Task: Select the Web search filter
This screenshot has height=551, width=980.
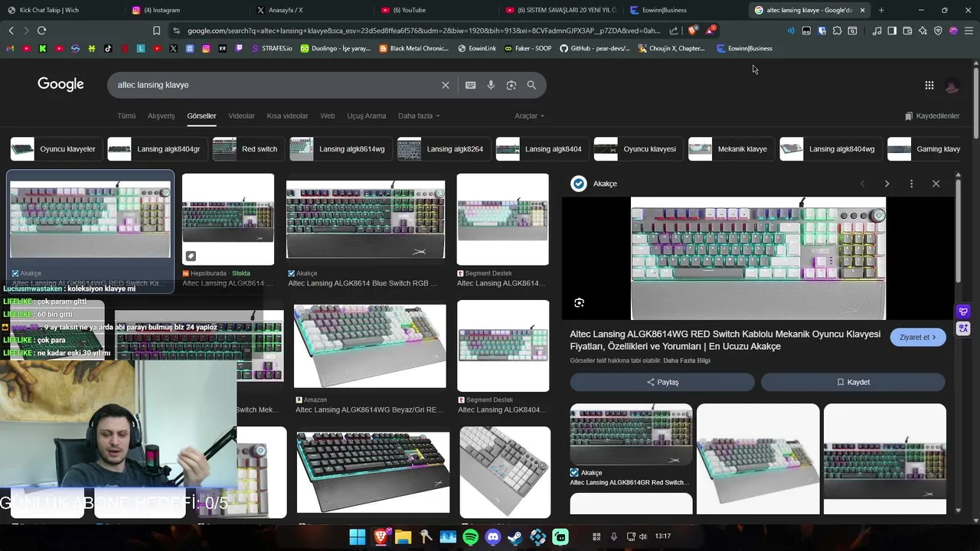Action: [x=328, y=116]
